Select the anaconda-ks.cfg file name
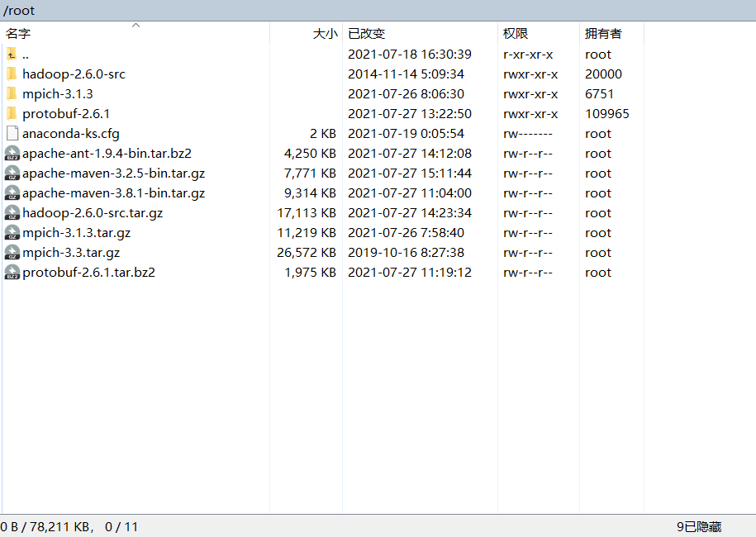This screenshot has width=756, height=537. tap(71, 134)
